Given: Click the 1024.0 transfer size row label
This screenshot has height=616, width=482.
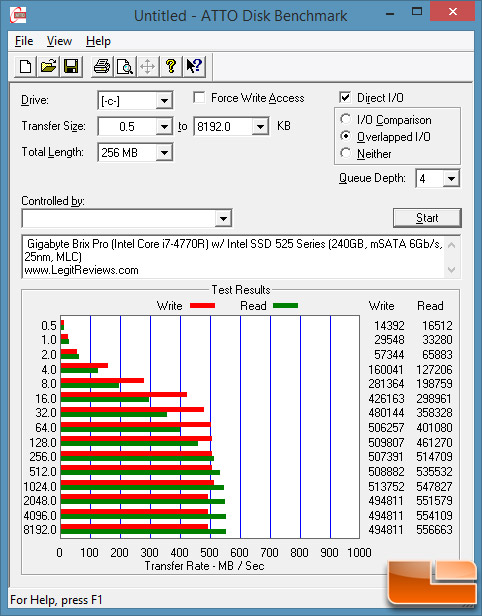Looking at the screenshot, I should tap(40, 486).
